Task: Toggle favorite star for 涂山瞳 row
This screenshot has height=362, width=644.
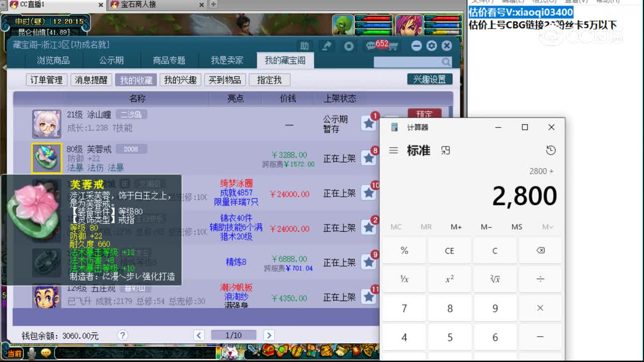Action: (x=369, y=123)
